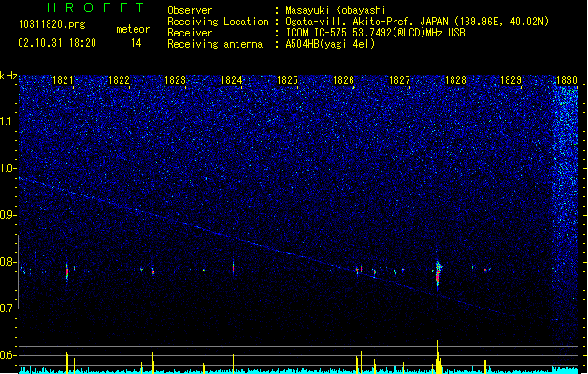
Task: Click the 1824 time axis marker
Action: [x=232, y=80]
